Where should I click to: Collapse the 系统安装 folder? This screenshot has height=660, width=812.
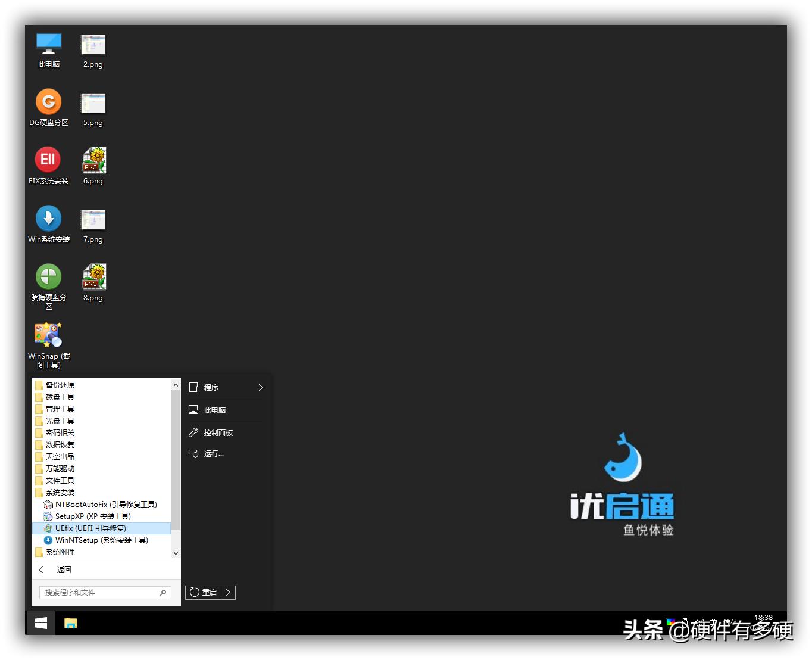tap(60, 492)
